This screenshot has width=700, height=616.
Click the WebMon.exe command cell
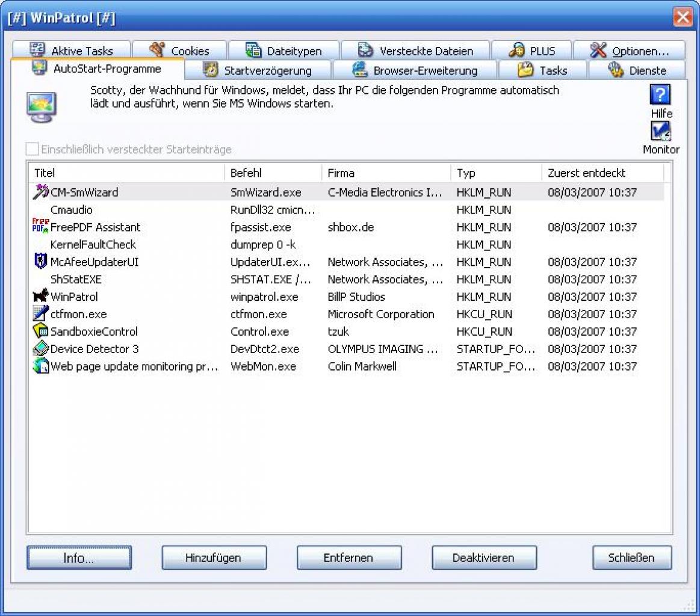[x=264, y=366]
